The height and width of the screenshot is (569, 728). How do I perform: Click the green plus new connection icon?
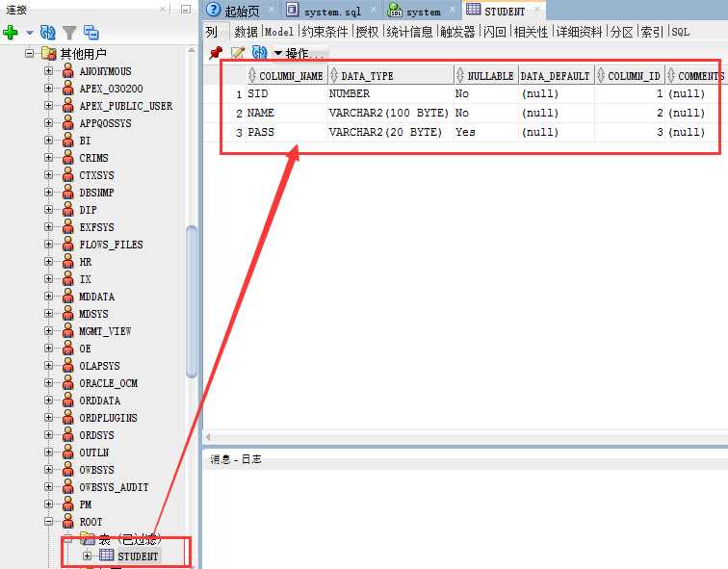pos(11,33)
